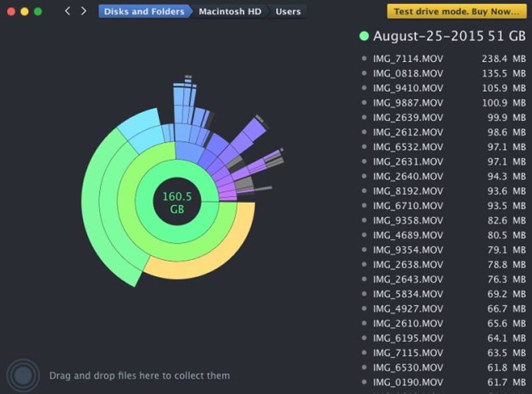
Task: Select IMG_4689.MOV row
Action: coord(444,235)
